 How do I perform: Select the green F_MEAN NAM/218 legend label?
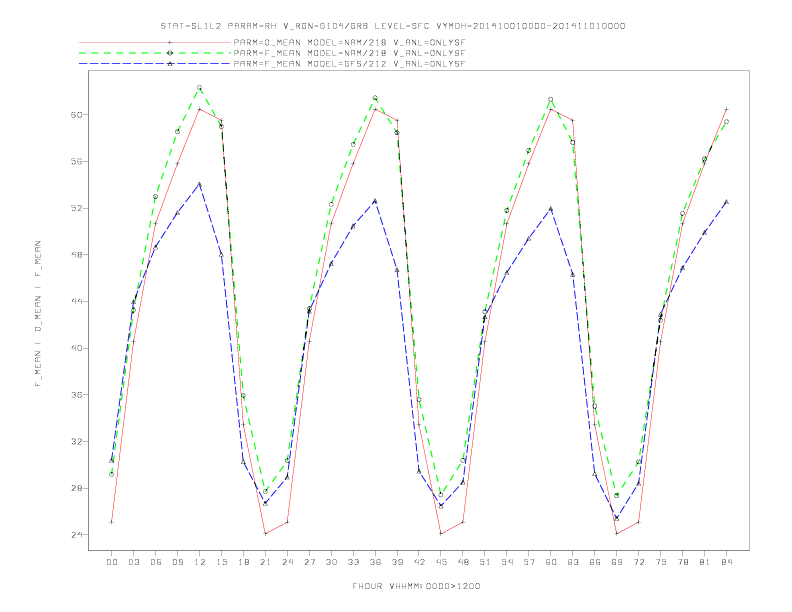(349, 53)
